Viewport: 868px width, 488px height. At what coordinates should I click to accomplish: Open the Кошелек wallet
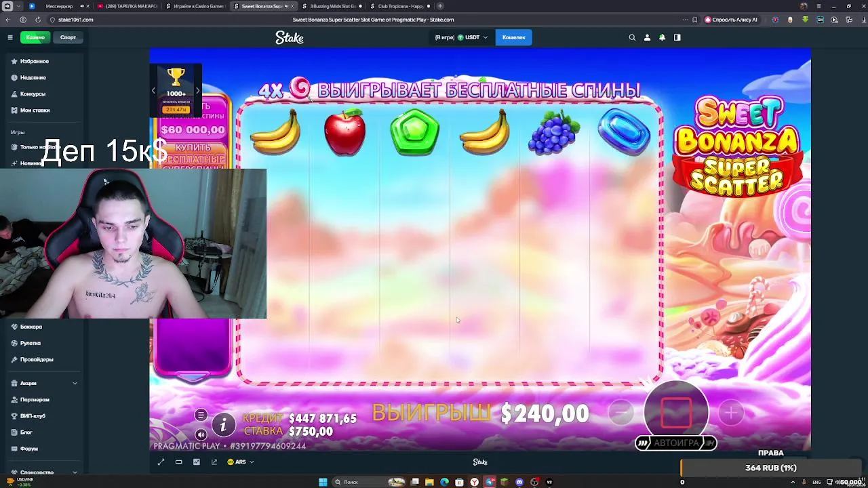coord(513,37)
